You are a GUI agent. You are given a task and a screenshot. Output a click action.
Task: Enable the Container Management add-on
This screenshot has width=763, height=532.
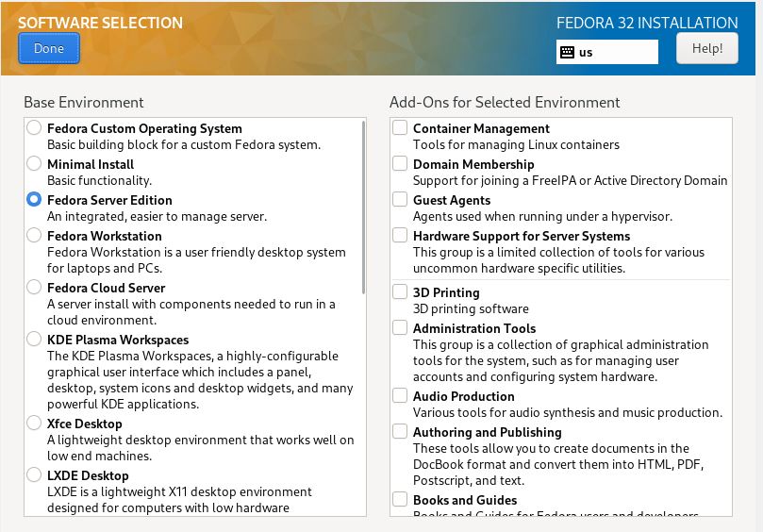pos(400,127)
